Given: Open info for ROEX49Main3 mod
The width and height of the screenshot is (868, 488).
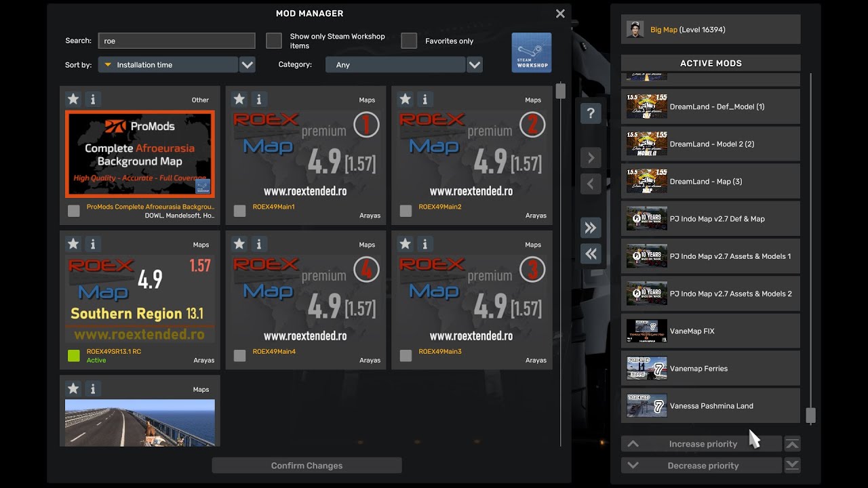Looking at the screenshot, I should (425, 244).
